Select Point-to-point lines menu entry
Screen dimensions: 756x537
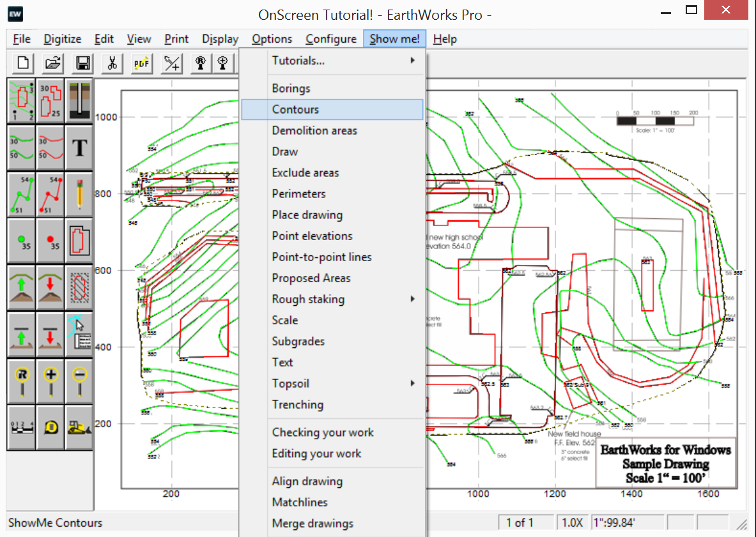[332, 257]
